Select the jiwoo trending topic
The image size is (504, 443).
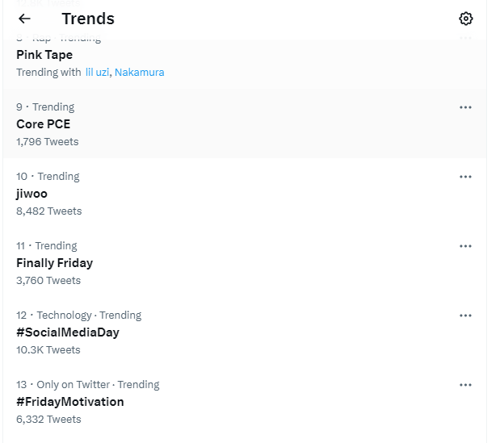[x=31, y=194]
